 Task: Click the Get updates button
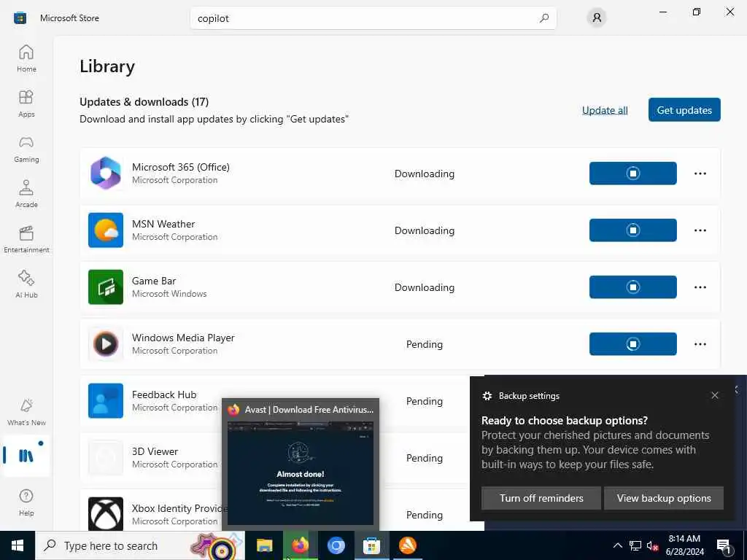coord(684,110)
